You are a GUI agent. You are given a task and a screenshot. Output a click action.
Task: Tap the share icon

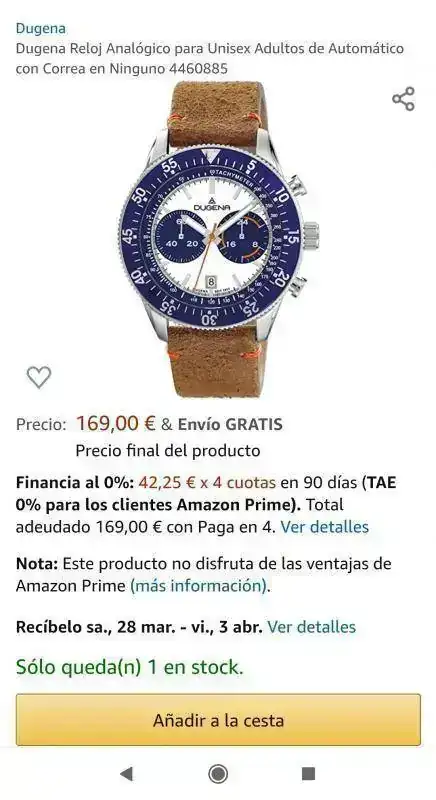[403, 98]
